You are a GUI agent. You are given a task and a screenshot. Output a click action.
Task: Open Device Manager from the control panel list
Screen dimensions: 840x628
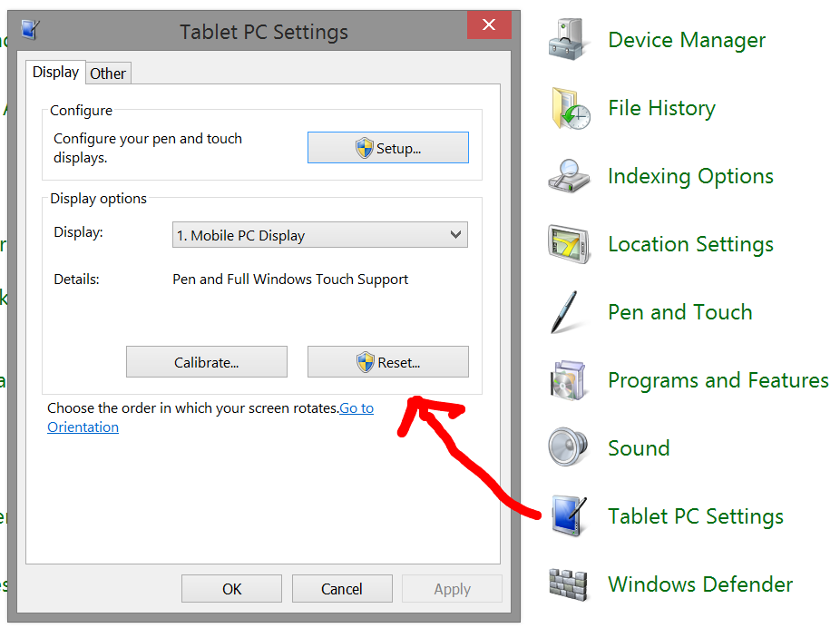687,40
